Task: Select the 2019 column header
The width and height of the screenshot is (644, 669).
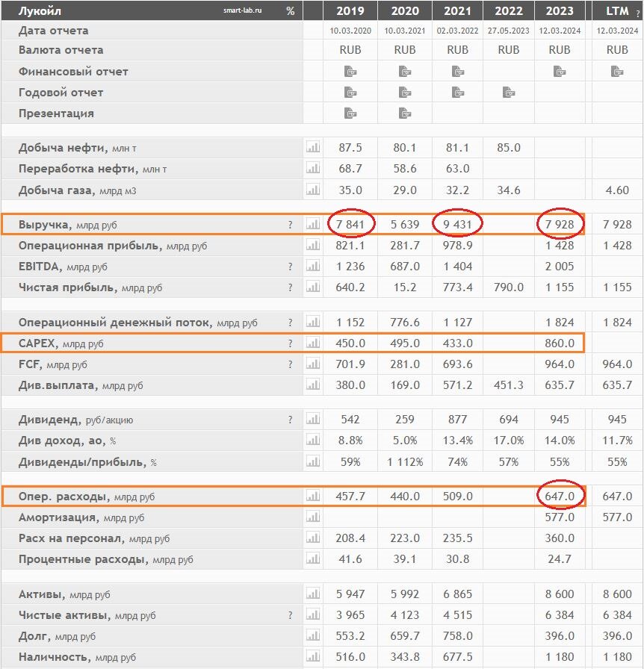Action: point(350,10)
